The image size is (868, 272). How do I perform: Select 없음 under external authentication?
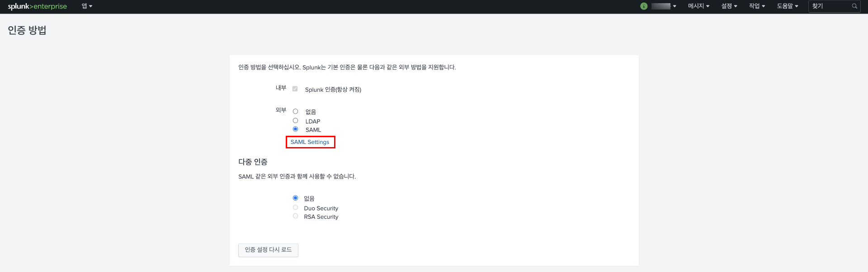295,111
